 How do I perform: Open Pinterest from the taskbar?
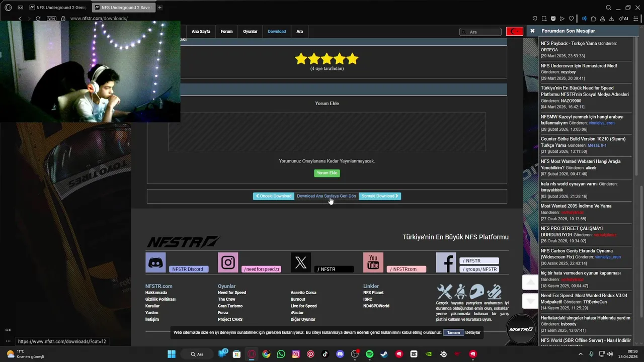point(310,354)
